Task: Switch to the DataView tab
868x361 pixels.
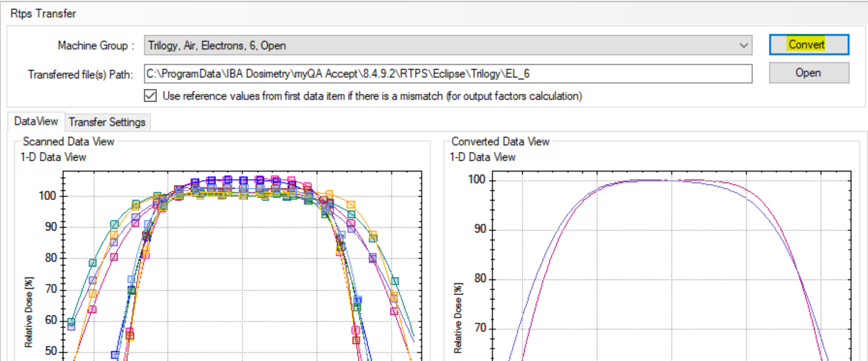Action: coord(36,121)
